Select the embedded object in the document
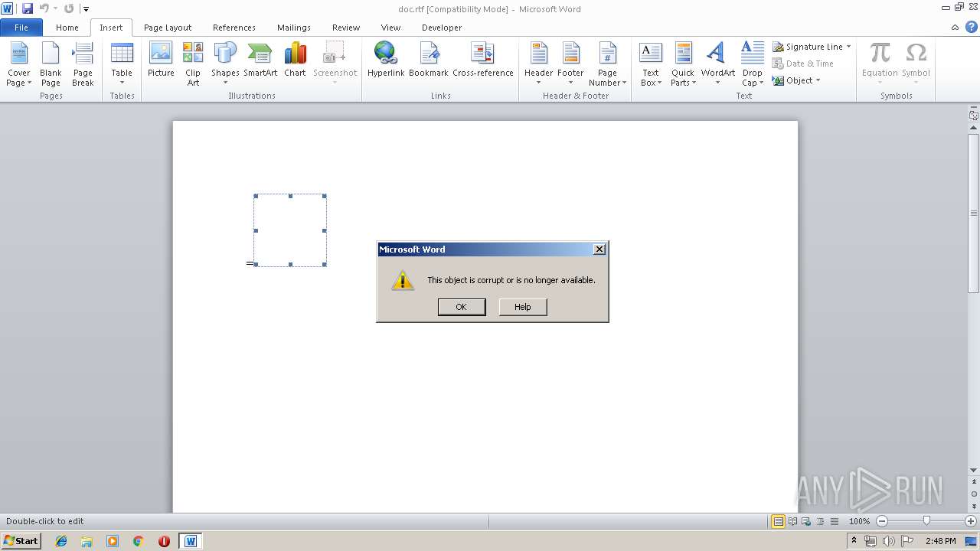The image size is (980, 551). pyautogui.click(x=290, y=230)
